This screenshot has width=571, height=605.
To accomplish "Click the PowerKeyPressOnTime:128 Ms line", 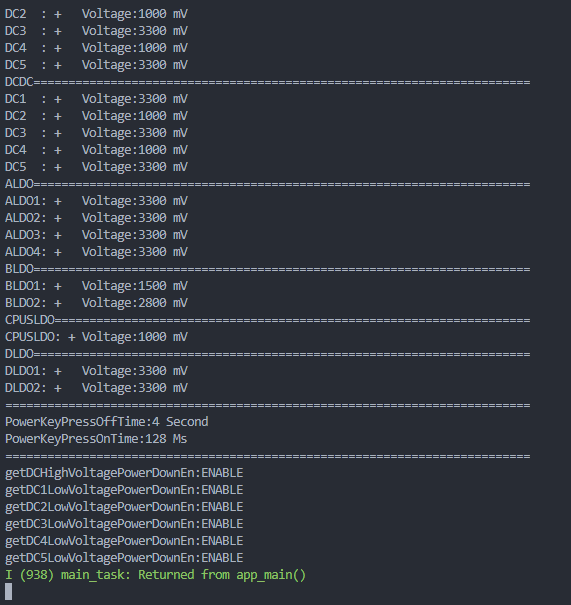I will pos(96,439).
